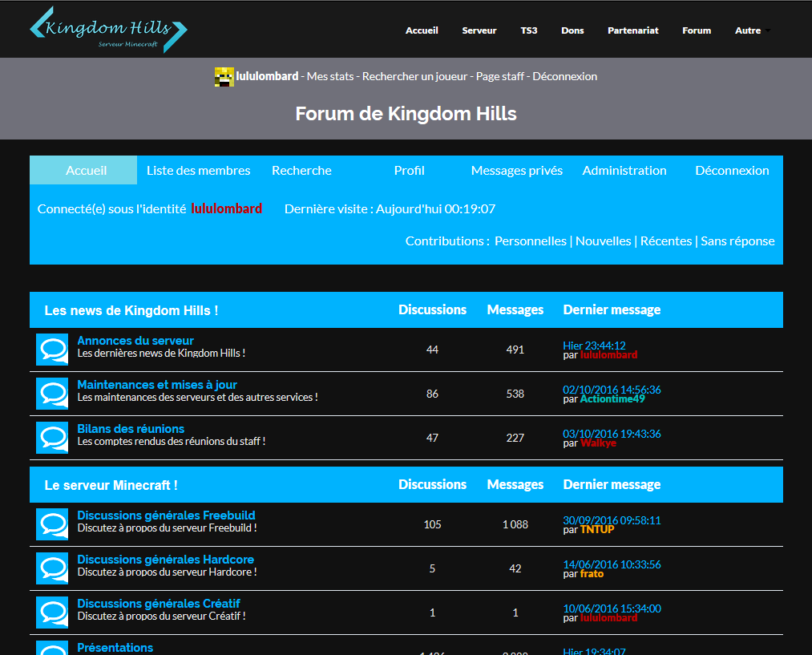Open the Messages privés tab

pyautogui.click(x=516, y=171)
